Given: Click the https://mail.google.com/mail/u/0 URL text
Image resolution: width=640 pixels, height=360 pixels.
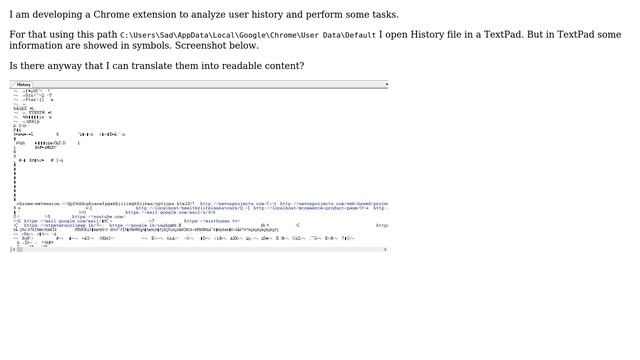Looking at the screenshot, I should click(170, 212).
